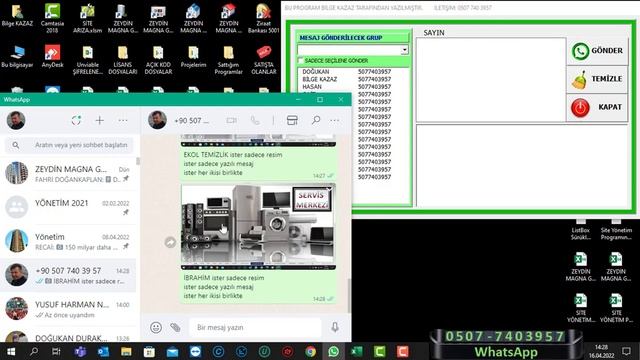Open File Explorer from the taskbar
This screenshot has width=640, height=360.
[126, 351]
